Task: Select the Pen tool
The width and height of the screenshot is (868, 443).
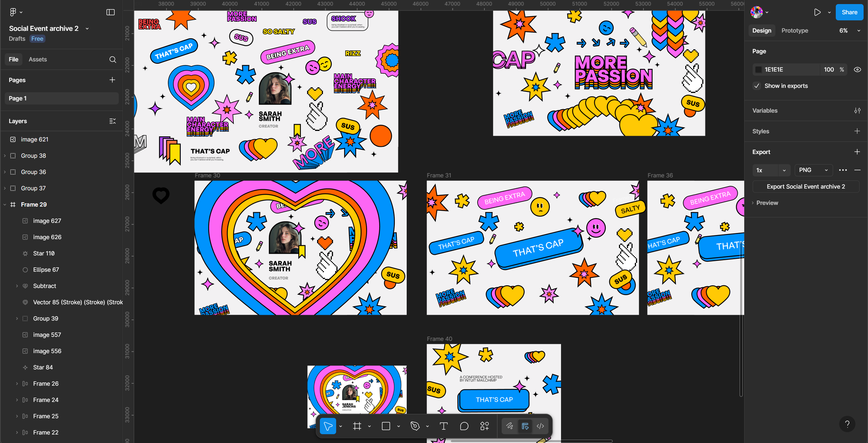Action: (x=415, y=426)
